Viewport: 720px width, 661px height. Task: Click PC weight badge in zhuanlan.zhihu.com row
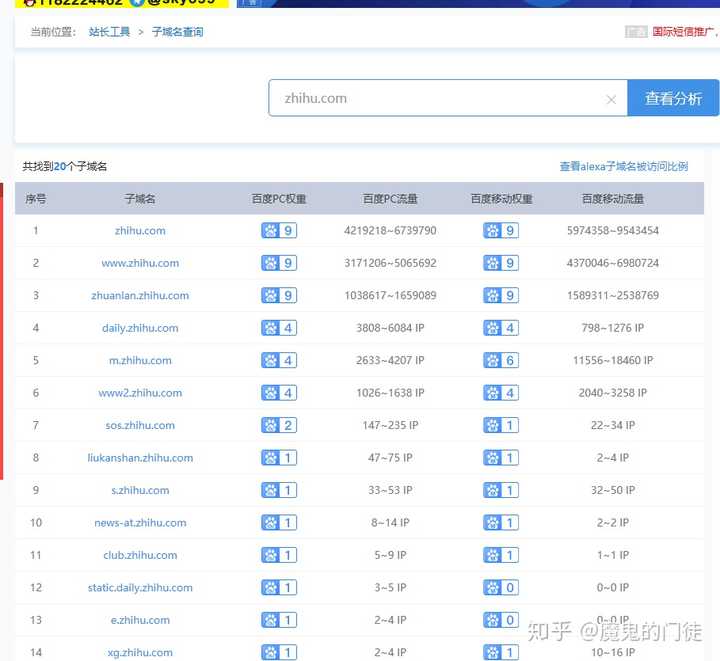(279, 295)
